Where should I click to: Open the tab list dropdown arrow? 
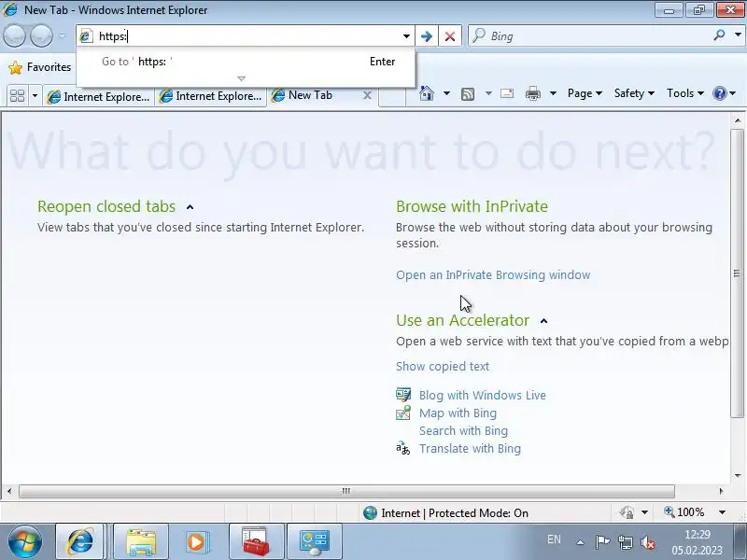point(35,96)
